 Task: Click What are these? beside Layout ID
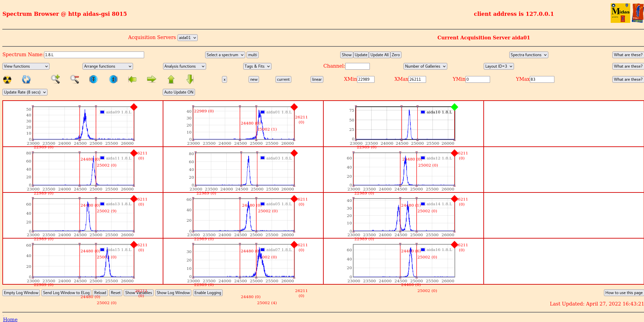(628, 66)
